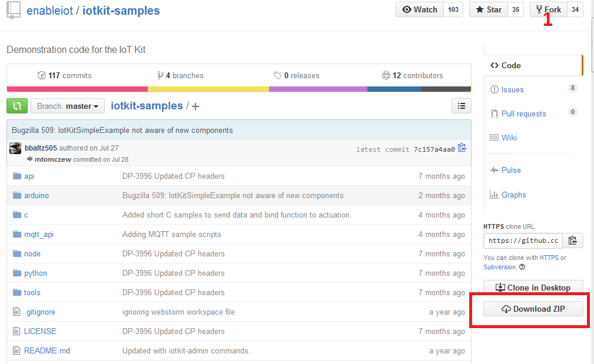594x364 pixels.
Task: Click the api folder icon
Action: tap(17, 176)
